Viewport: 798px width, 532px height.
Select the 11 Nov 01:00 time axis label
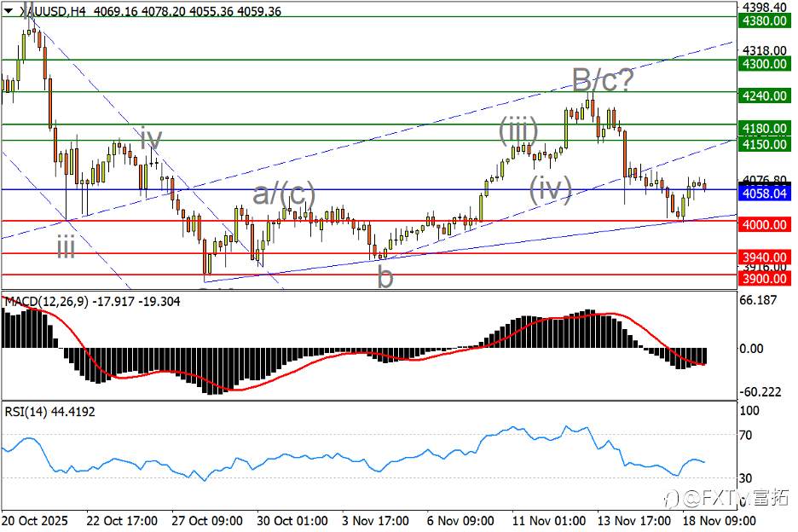pyautogui.click(x=549, y=521)
